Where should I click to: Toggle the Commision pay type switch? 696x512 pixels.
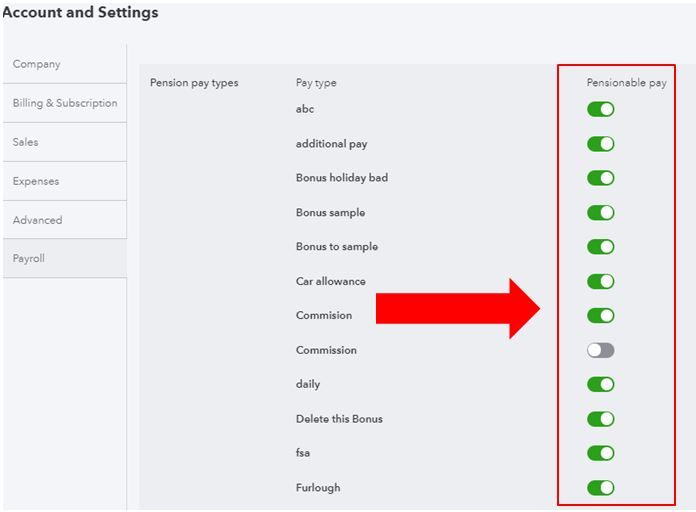(601, 316)
